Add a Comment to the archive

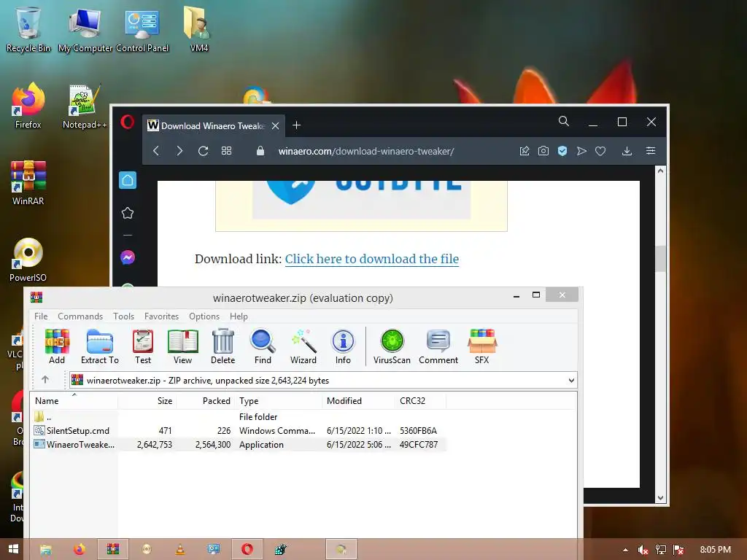coord(438,346)
